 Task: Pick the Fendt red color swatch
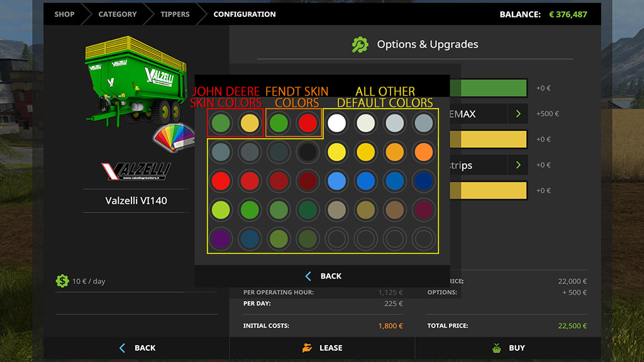(308, 123)
